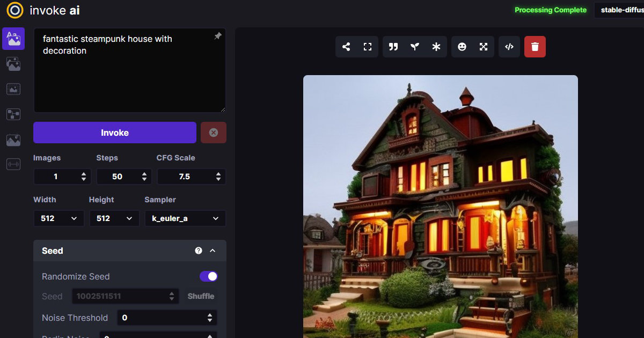Open the Nodes tab in the sidebar

13,114
